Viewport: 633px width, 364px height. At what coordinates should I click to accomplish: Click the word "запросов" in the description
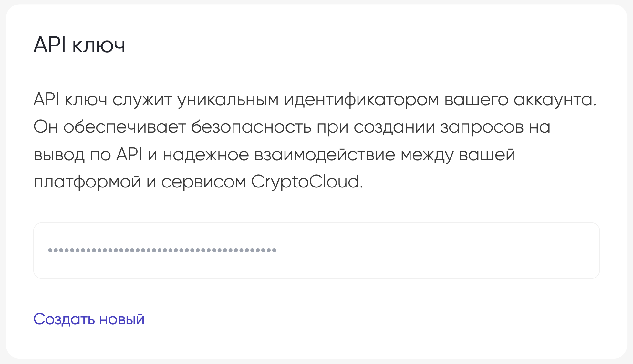click(482, 127)
